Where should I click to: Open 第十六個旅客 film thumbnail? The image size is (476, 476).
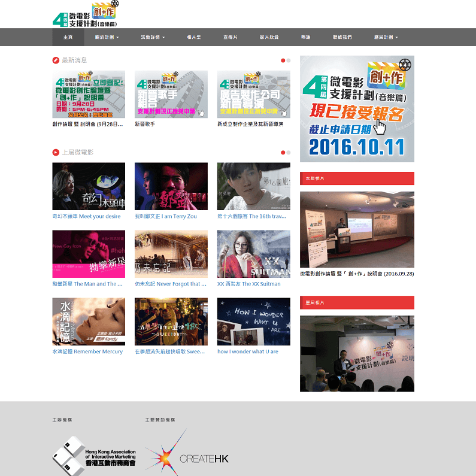point(254,186)
